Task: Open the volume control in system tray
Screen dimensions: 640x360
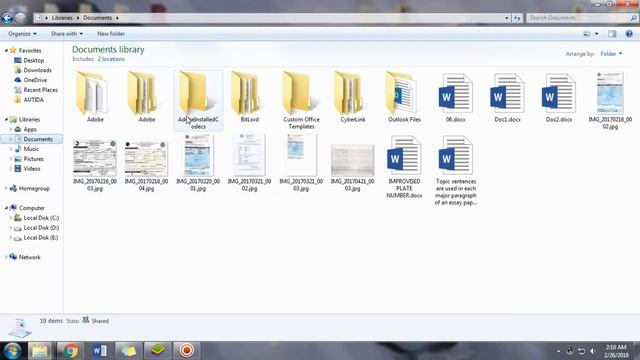Action: pos(593,351)
